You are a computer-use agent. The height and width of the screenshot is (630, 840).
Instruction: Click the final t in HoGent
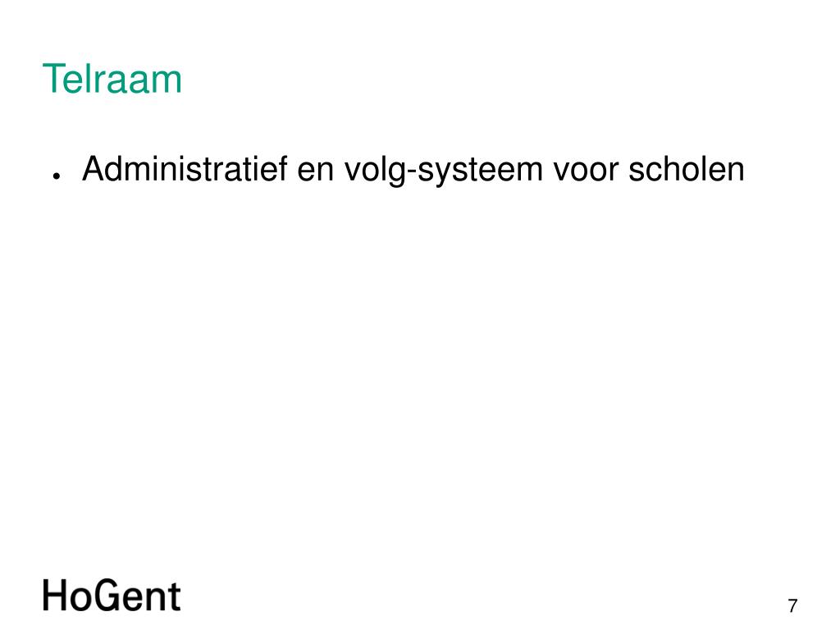tap(176, 597)
